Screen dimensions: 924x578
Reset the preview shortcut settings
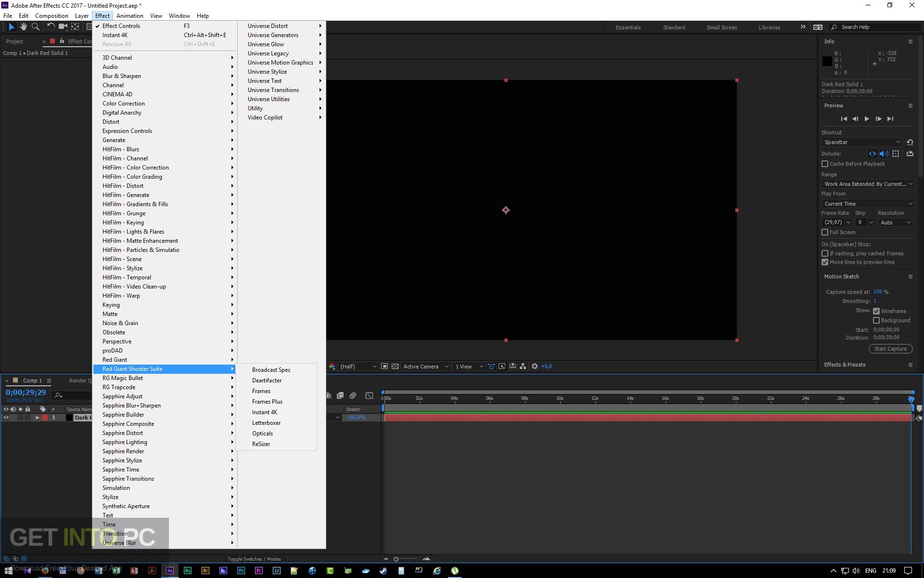[910, 142]
